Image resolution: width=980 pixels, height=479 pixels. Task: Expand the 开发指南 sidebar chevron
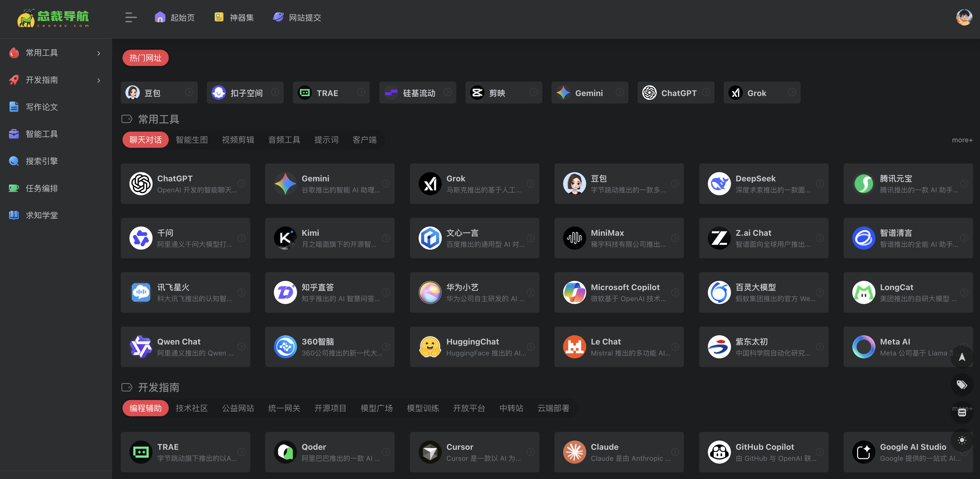click(99, 80)
